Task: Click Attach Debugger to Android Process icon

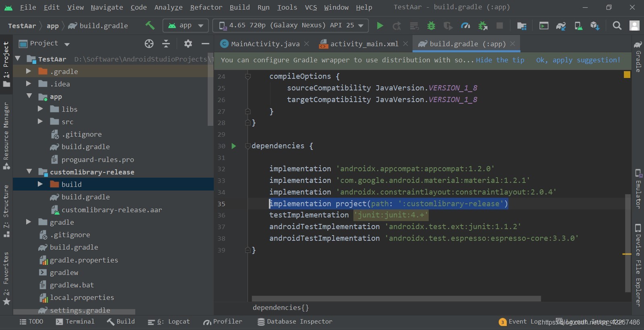Action: tap(483, 26)
